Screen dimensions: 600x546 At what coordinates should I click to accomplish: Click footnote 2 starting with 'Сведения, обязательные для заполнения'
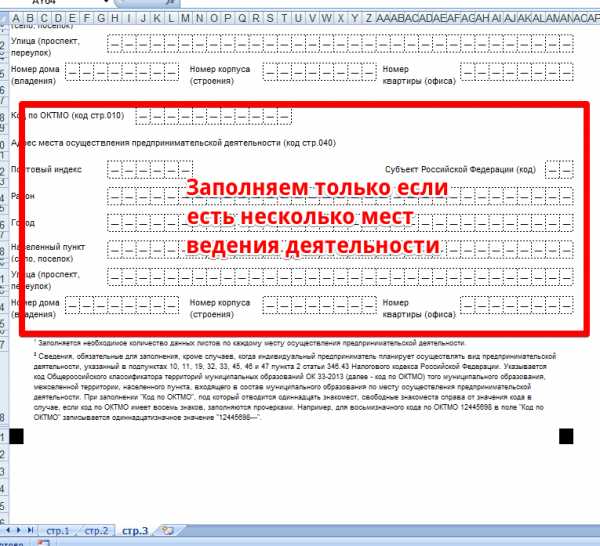[295, 386]
